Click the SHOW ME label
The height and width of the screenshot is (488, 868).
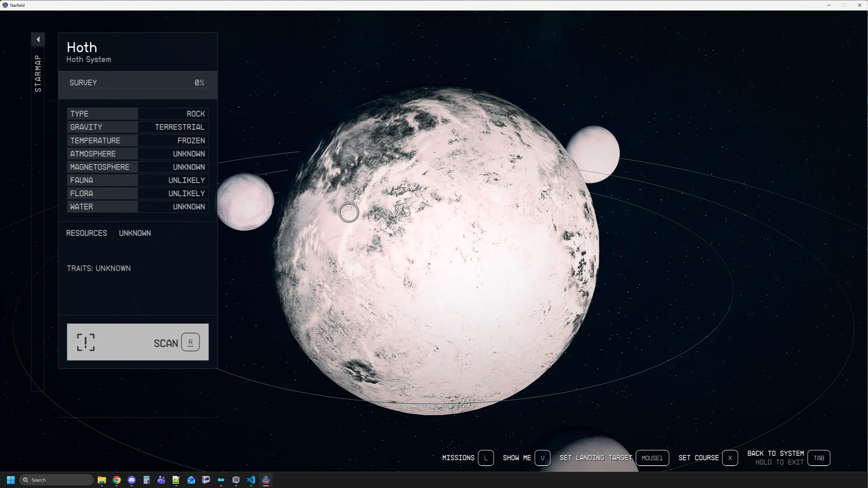pos(517,458)
